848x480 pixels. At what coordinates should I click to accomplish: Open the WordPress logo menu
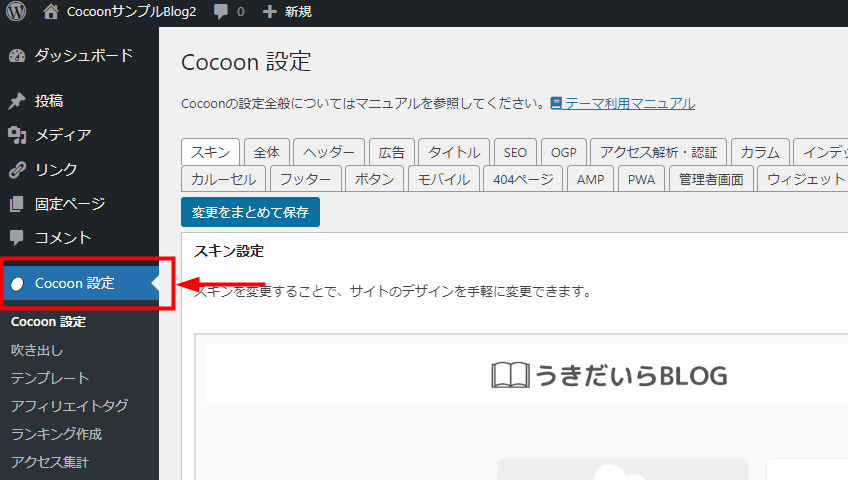[x=16, y=11]
